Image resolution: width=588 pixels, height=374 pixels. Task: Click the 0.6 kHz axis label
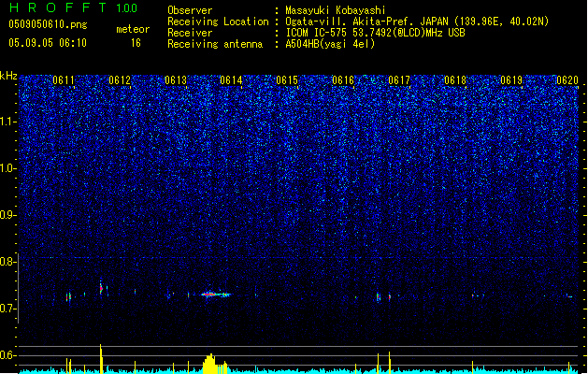(x=7, y=355)
